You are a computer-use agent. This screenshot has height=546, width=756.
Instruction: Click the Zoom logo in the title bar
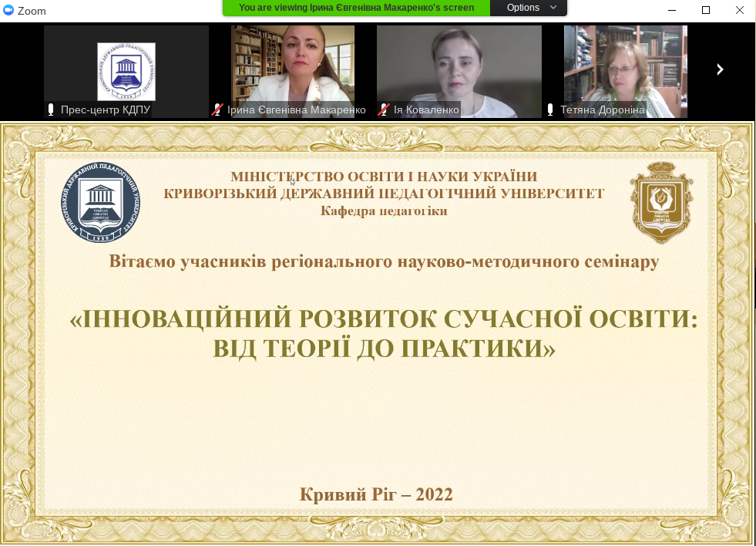[x=9, y=11]
